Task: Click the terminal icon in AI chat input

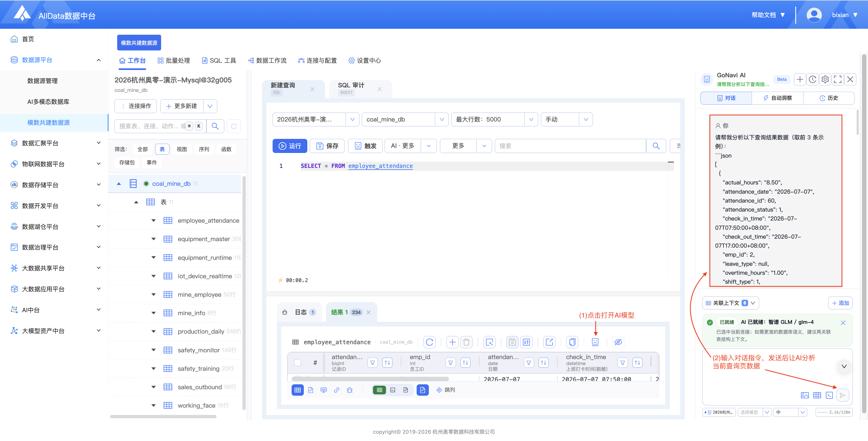Action: point(829,395)
